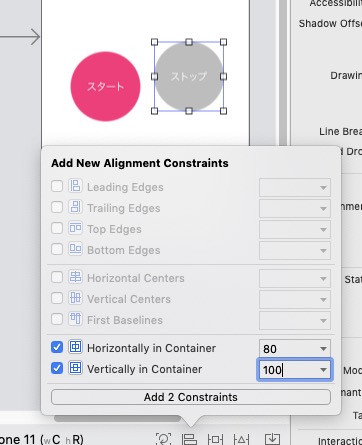
Task: Click the Add 2 Constraints button
Action: click(x=191, y=397)
